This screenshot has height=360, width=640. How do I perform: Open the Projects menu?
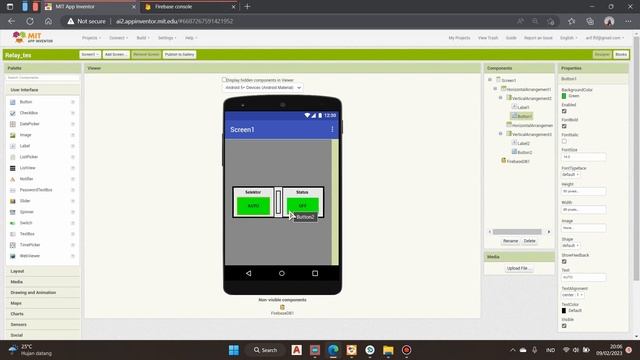[91, 38]
